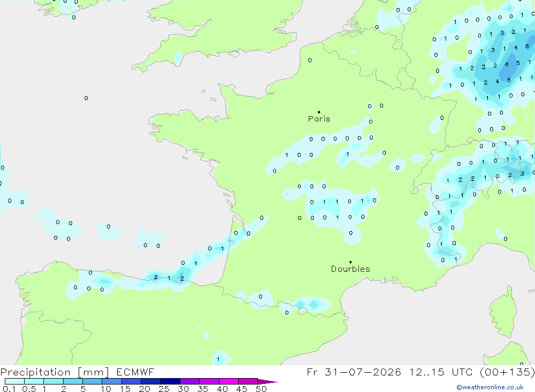535x392 pixels.
Task: Select the Paris location dot marker
Action: point(319,112)
